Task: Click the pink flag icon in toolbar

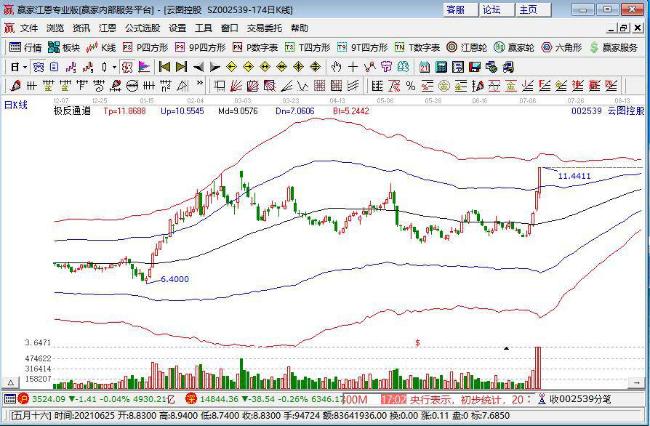Action: pyautogui.click(x=144, y=67)
